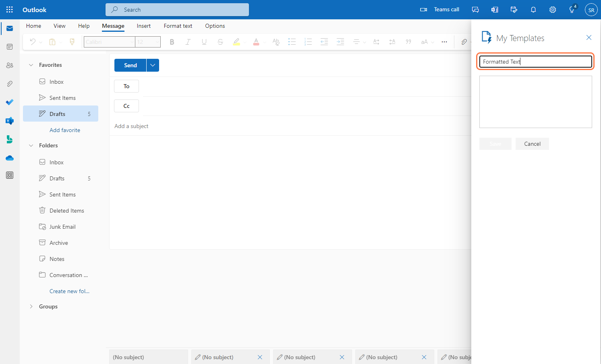This screenshot has height=364, width=601.
Task: Click the Attach file paperclip icon
Action: 464,41
